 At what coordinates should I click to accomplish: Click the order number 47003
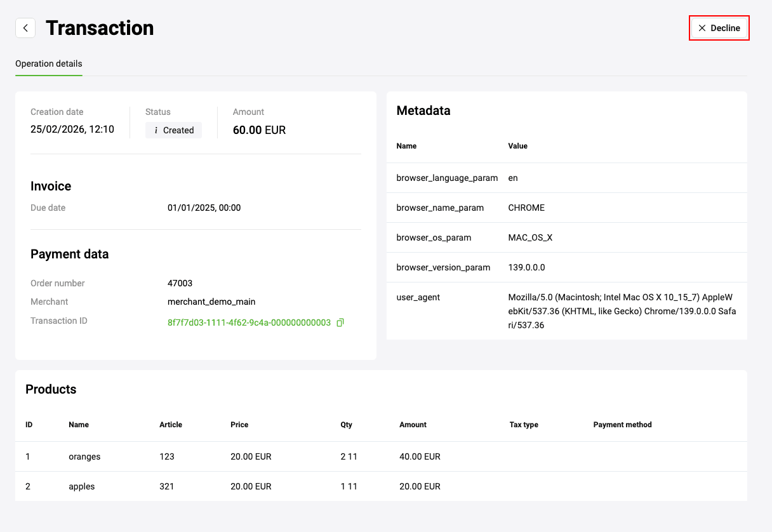point(180,283)
